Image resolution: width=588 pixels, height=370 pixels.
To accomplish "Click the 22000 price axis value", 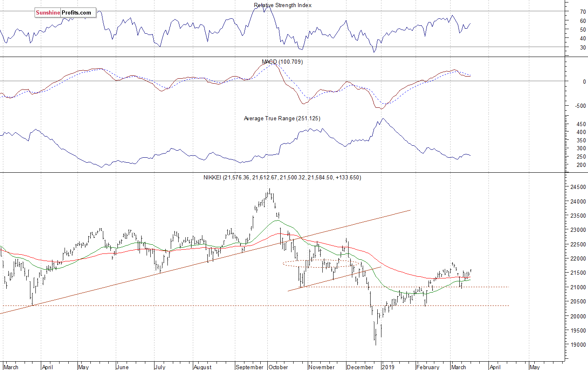I will pos(578,258).
